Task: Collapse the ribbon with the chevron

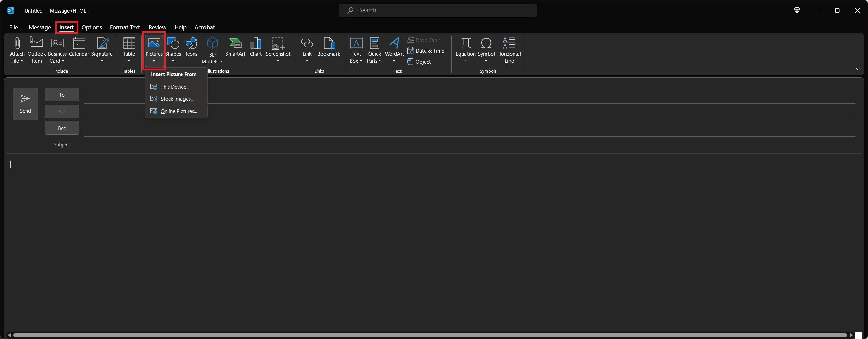Action: point(858,69)
